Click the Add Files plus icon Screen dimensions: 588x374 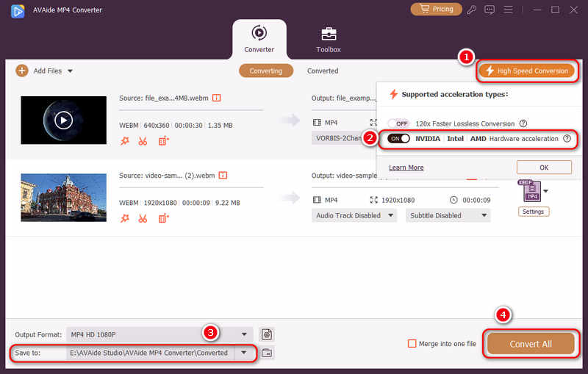click(x=22, y=71)
